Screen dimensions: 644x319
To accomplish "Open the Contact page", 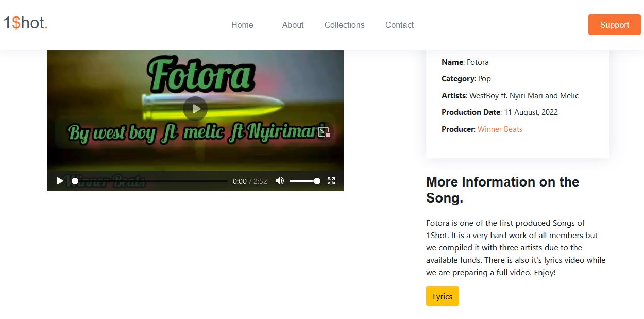I will [399, 25].
